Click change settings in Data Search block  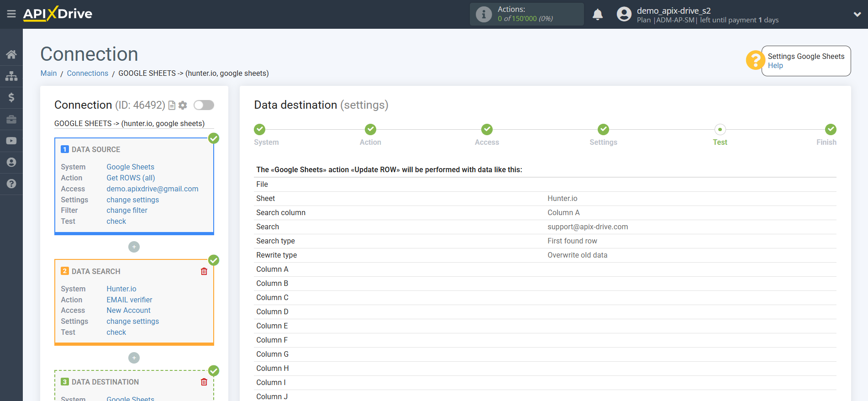point(133,322)
